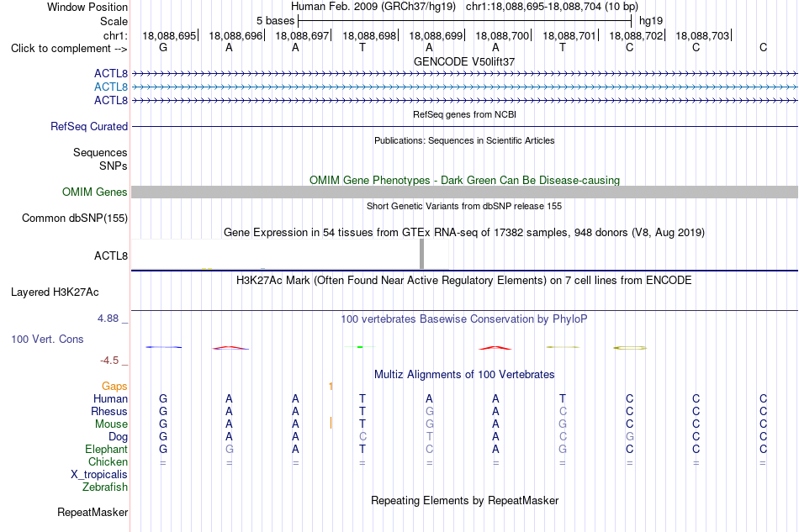799x532 pixels.
Task: Select the Human alignment row label
Action: (110, 398)
